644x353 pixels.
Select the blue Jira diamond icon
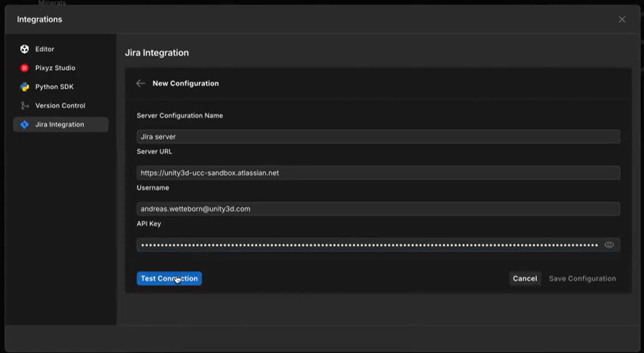click(24, 125)
